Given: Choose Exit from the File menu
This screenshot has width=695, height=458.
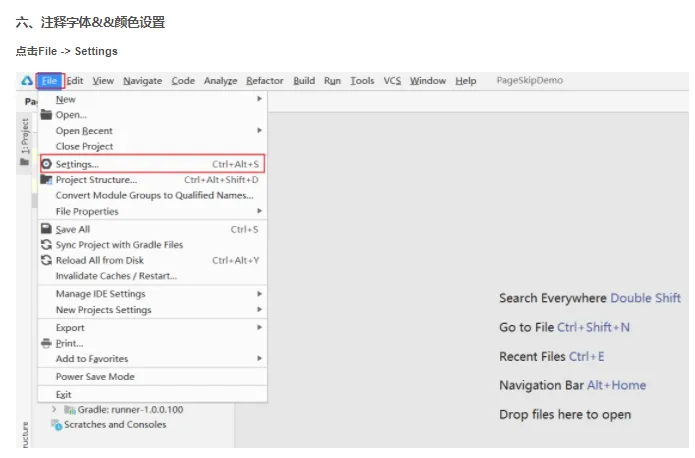Looking at the screenshot, I should 152,394.
